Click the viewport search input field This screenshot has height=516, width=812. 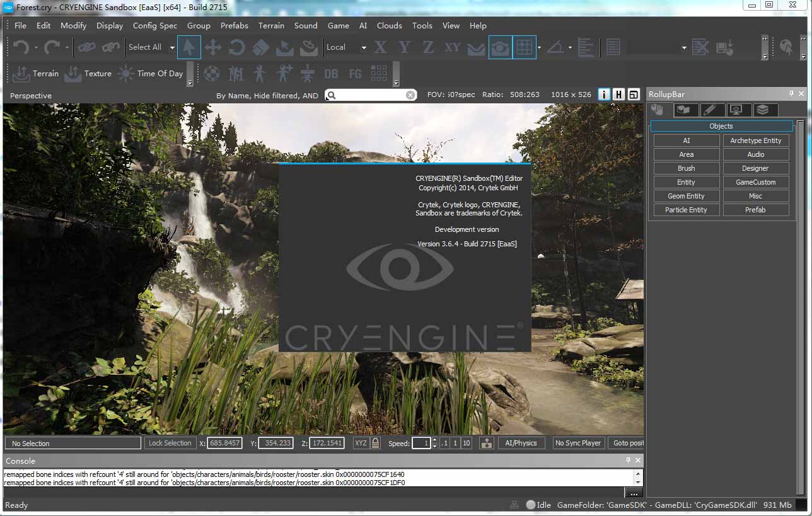point(372,95)
